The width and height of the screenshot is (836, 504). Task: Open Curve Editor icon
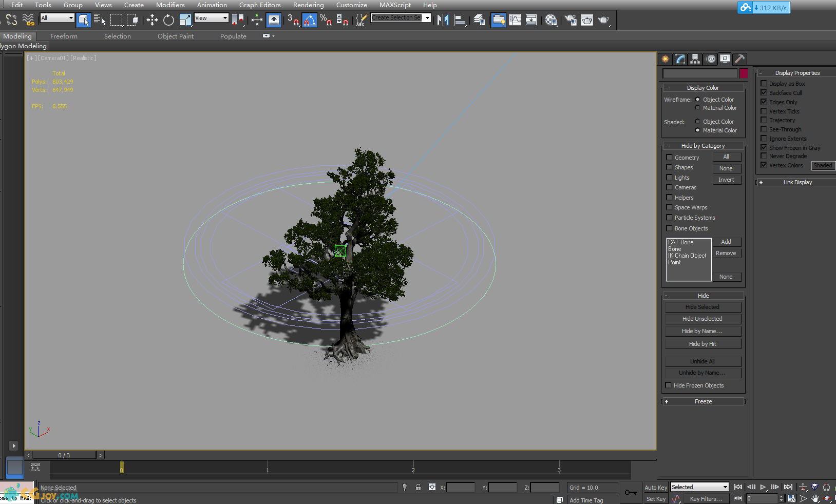(x=515, y=20)
